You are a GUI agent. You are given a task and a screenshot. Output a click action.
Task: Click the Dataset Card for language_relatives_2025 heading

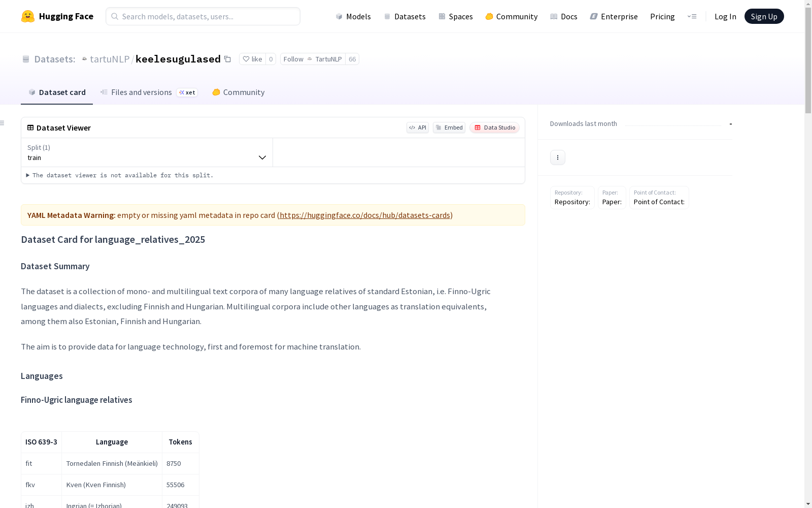113,239
